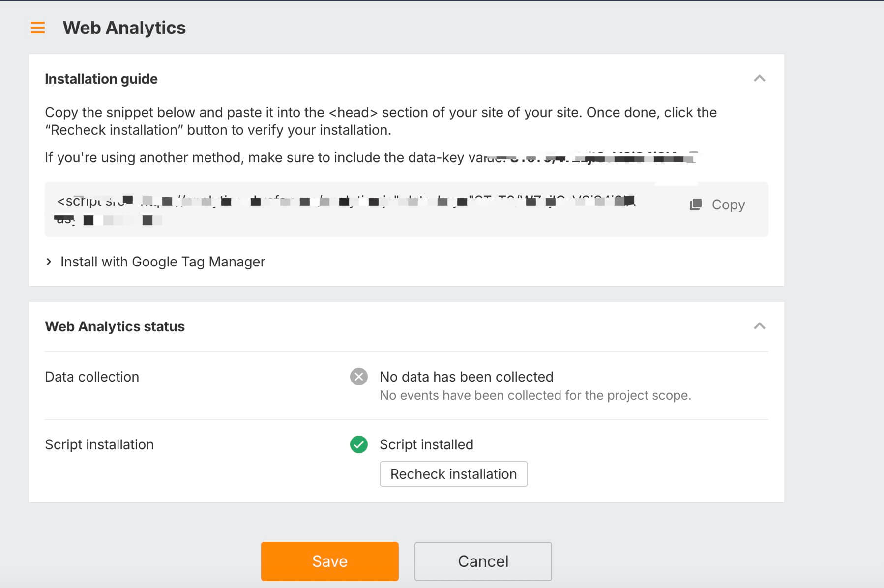This screenshot has width=884, height=588.
Task: Click the Web Analytics status heading
Action: (x=115, y=326)
